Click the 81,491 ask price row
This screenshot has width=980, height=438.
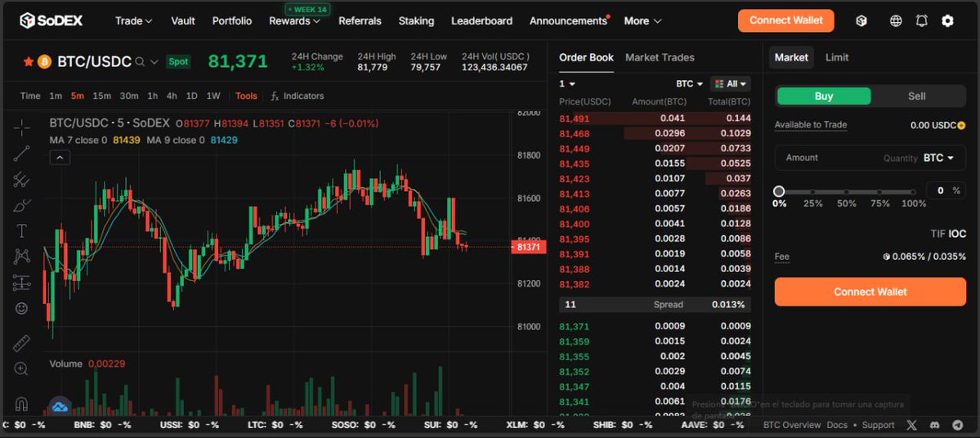(655, 118)
